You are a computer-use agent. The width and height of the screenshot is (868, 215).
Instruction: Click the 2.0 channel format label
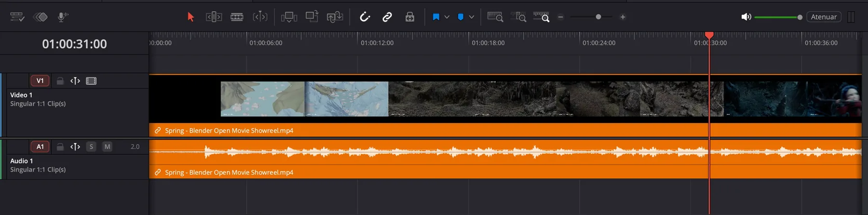pyautogui.click(x=135, y=147)
